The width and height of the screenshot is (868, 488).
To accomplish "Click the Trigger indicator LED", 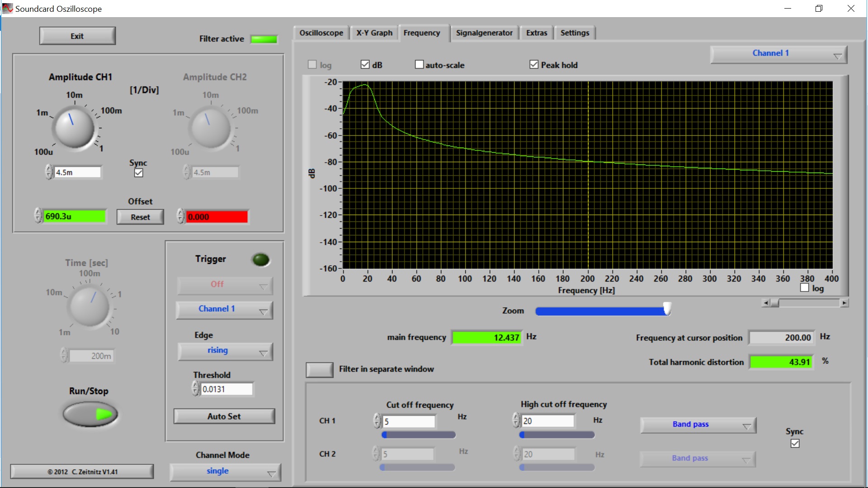I will click(261, 260).
